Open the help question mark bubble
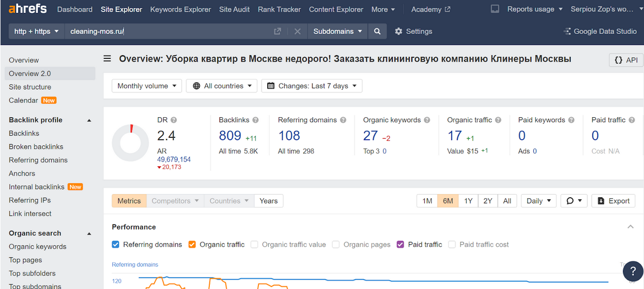Screen dimensions: 644x289 (633, 271)
